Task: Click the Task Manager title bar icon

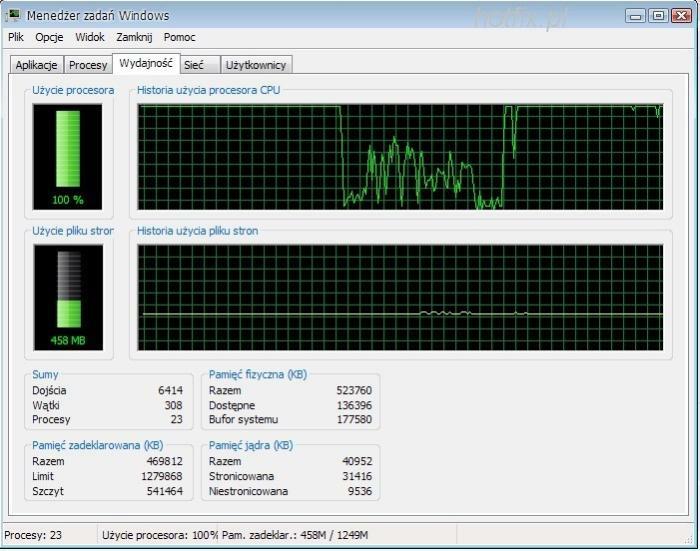Action: click(x=14, y=15)
